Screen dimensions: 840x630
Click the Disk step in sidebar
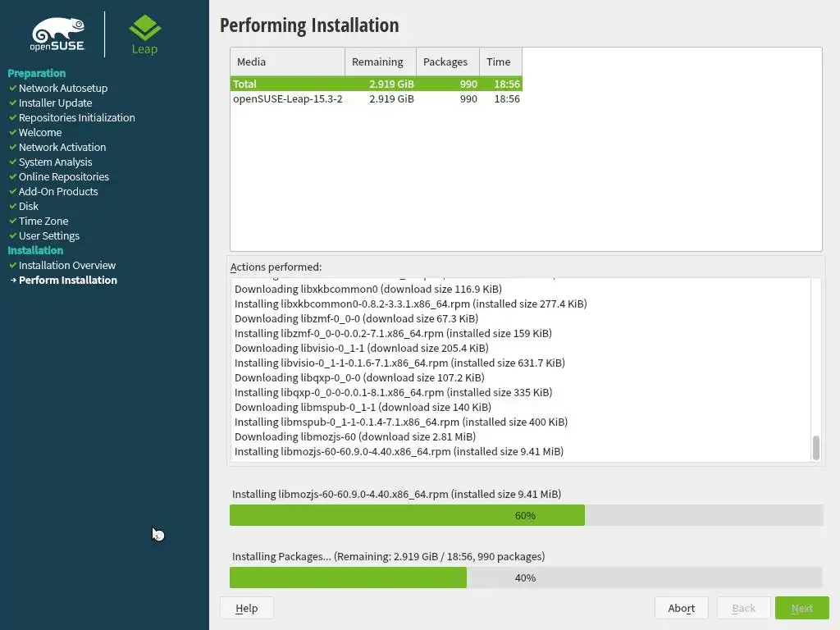click(x=29, y=206)
